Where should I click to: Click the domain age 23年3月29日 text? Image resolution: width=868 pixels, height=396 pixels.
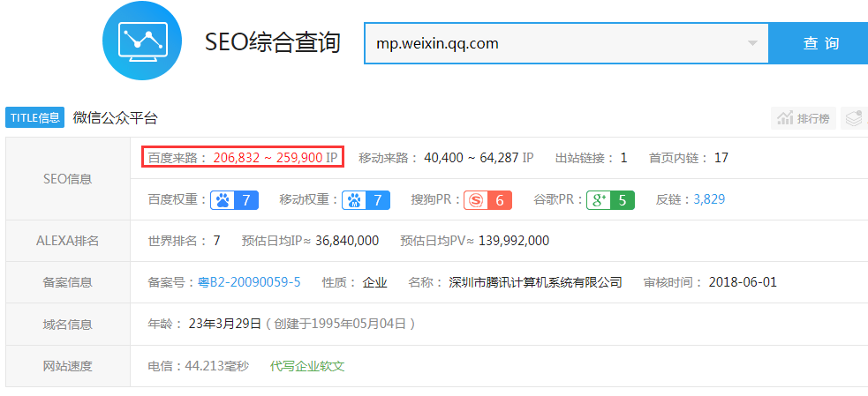224,324
